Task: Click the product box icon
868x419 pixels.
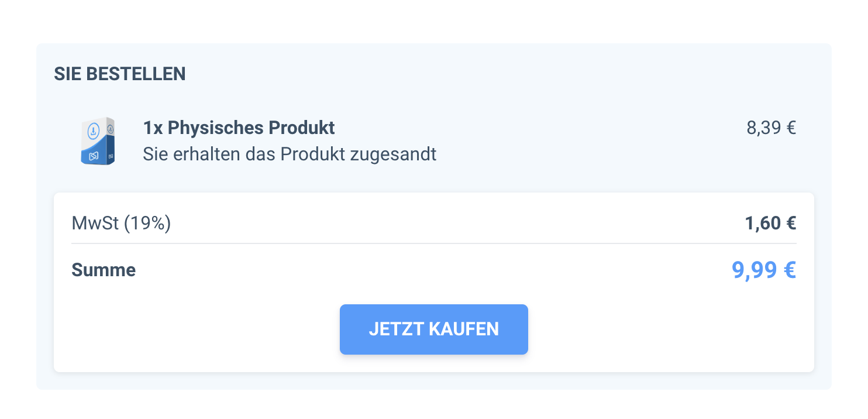Action: pos(98,141)
